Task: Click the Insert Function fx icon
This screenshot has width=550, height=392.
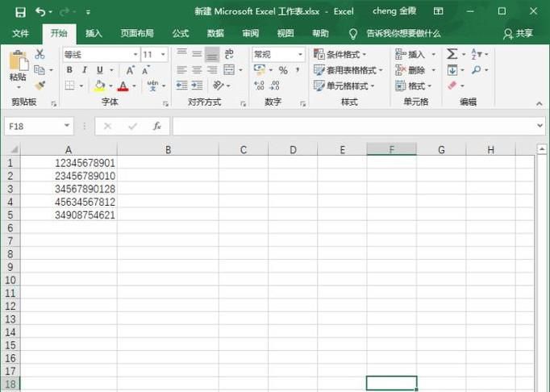Action: point(157,127)
